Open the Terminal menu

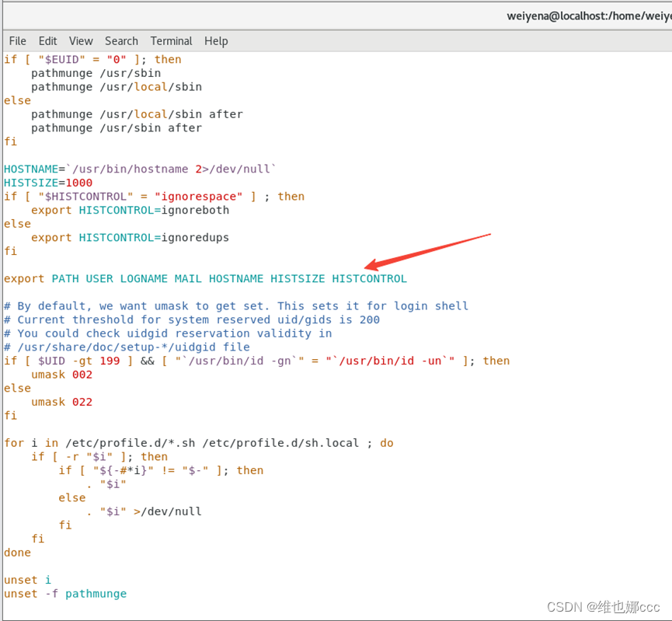[x=171, y=41]
